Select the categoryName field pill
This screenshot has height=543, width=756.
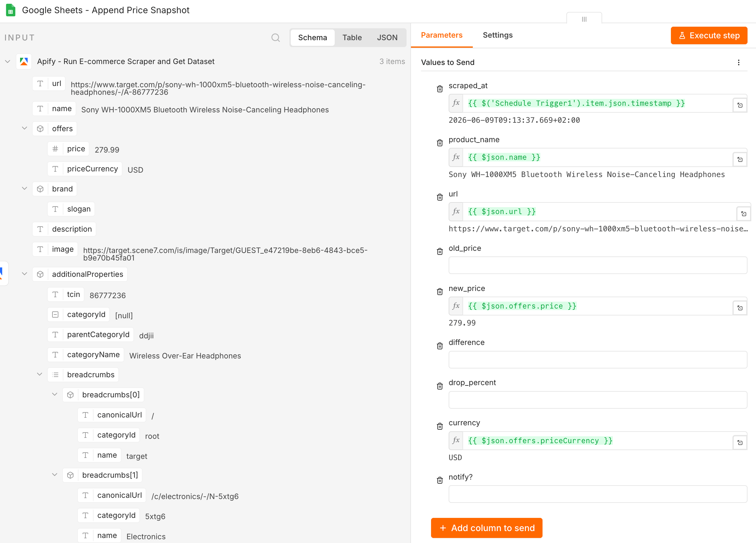[x=86, y=354]
